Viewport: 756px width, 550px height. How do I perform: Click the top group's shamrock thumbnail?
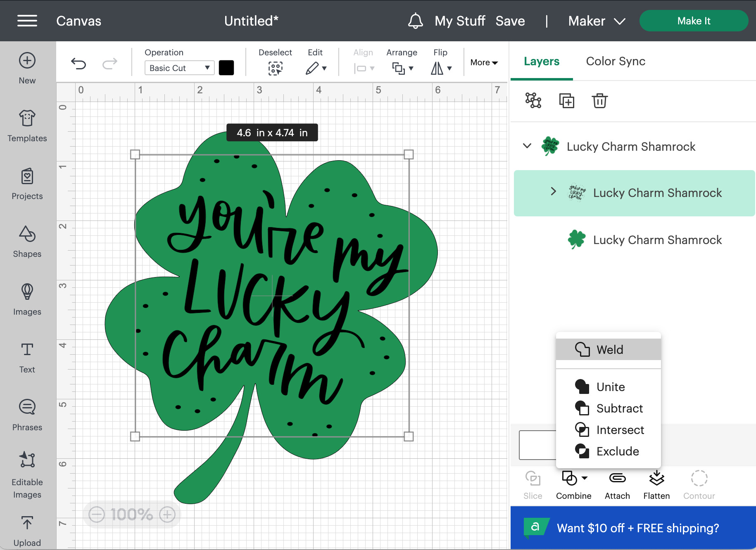pos(550,146)
